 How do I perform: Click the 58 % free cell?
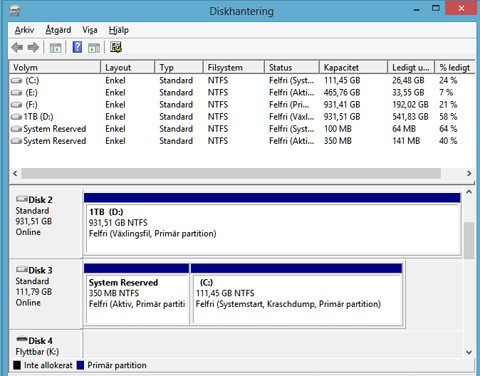(x=448, y=117)
